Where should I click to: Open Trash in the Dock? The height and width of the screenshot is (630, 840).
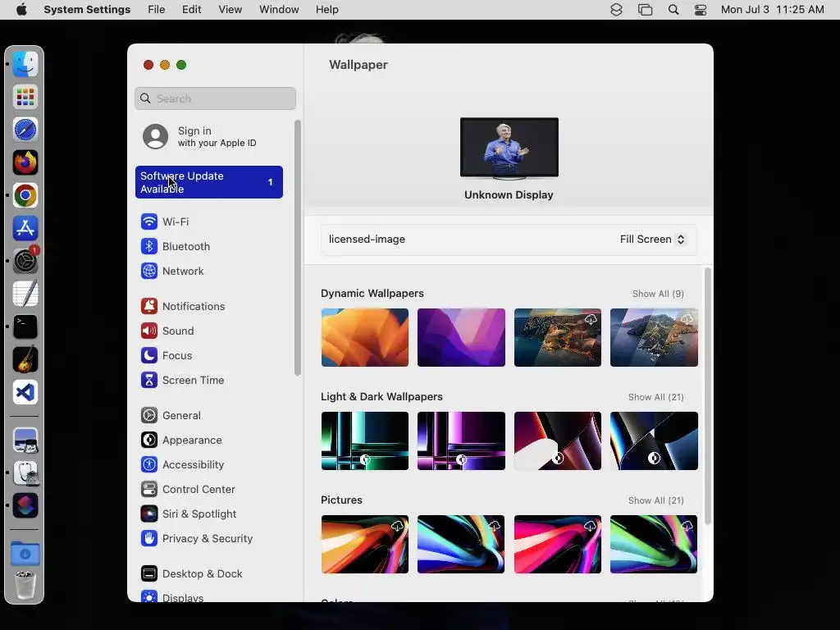[25, 585]
